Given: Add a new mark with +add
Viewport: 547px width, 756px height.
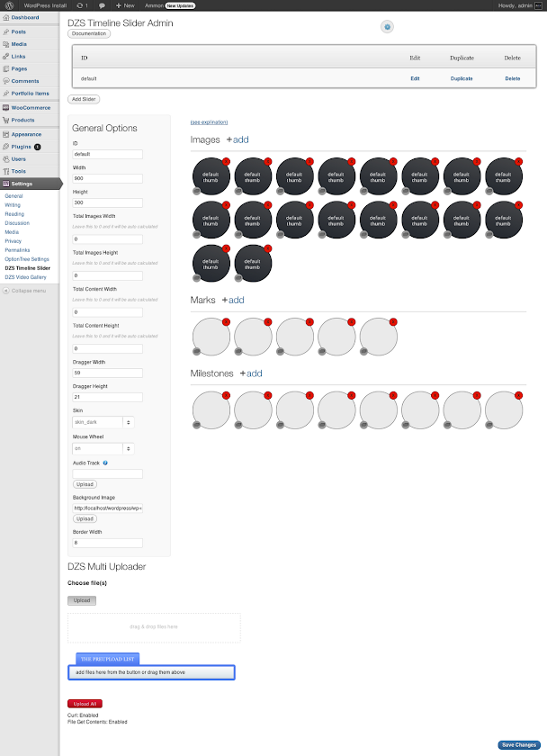Looking at the screenshot, I should pos(233,300).
